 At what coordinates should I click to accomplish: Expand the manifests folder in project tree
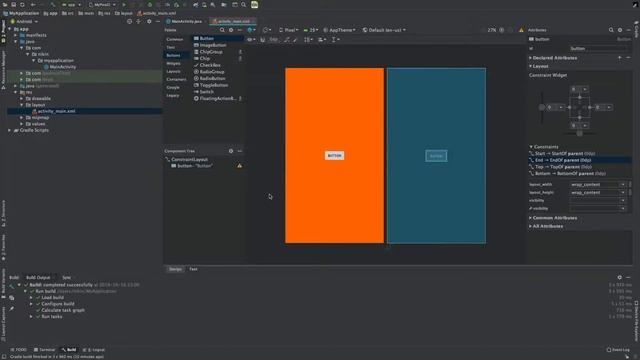click(x=16, y=35)
